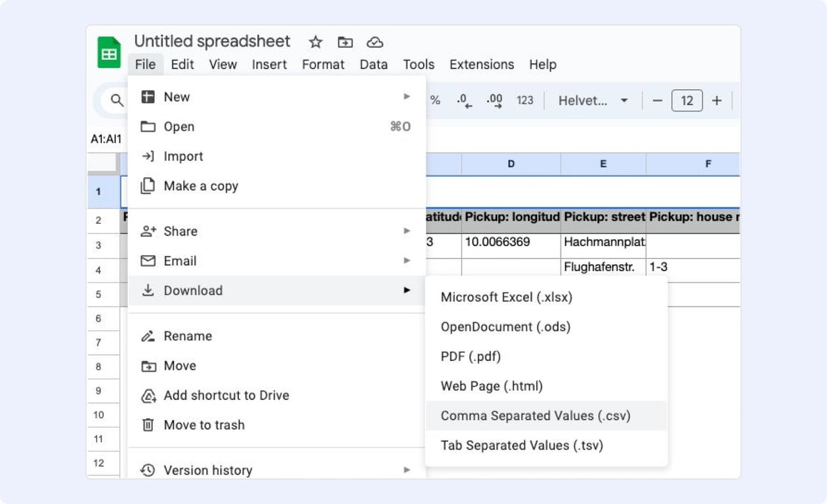This screenshot has height=504, width=827.
Task: Open the Extensions menu
Action: pyautogui.click(x=482, y=64)
